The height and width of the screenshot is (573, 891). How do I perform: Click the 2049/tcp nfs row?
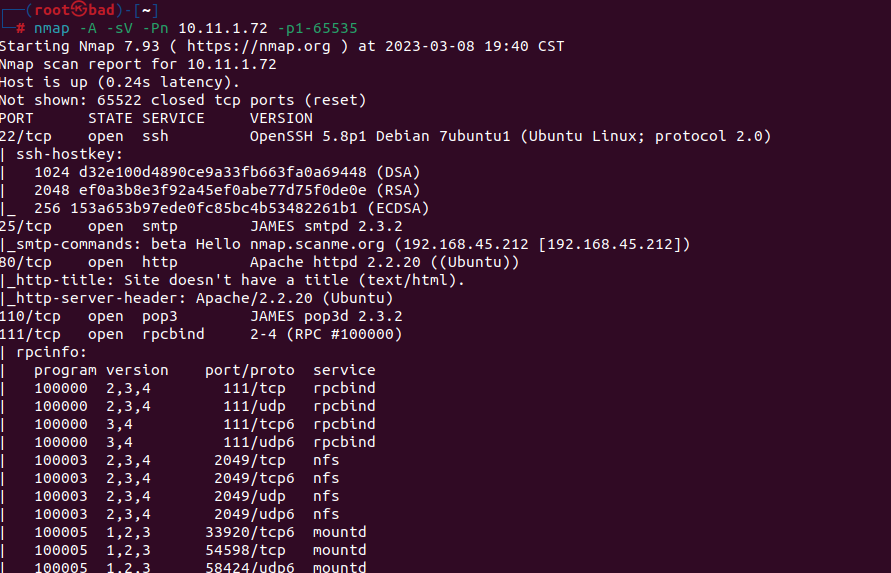187,460
